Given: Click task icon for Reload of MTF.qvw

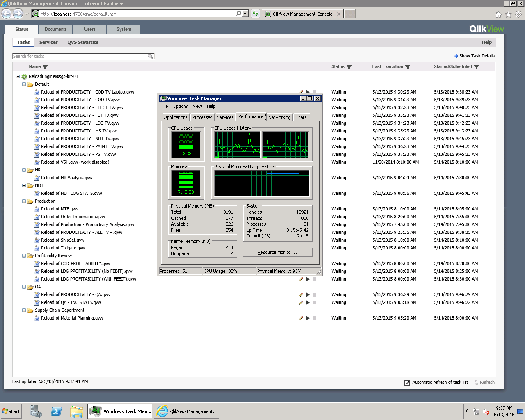Looking at the screenshot, I should tap(37, 209).
